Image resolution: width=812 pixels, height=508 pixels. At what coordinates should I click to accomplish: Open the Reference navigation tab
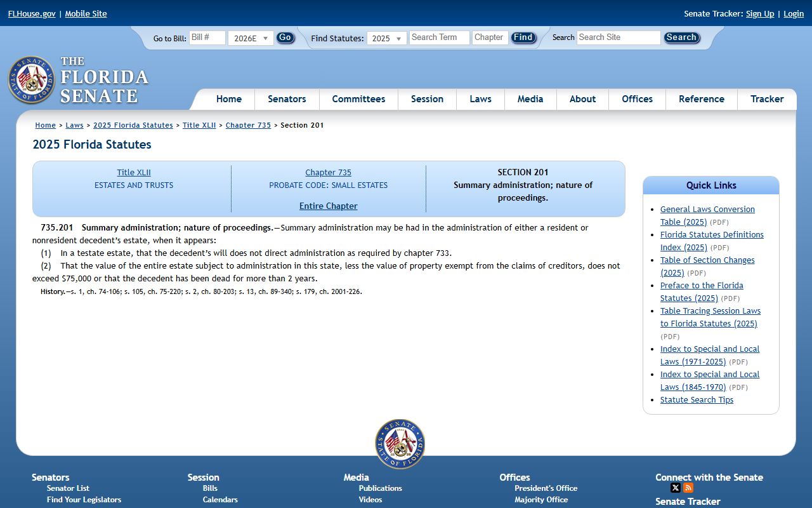701,99
